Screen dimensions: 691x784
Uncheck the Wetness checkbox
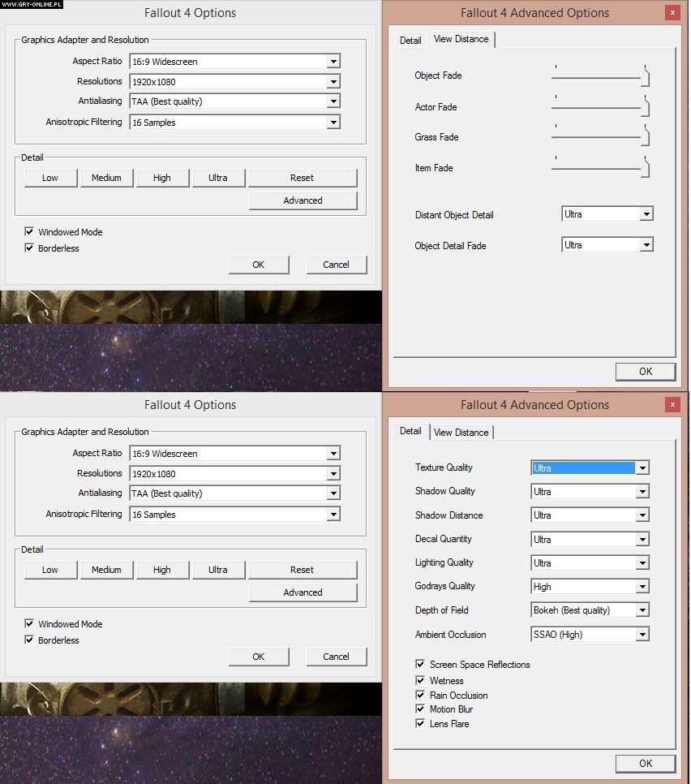420,681
